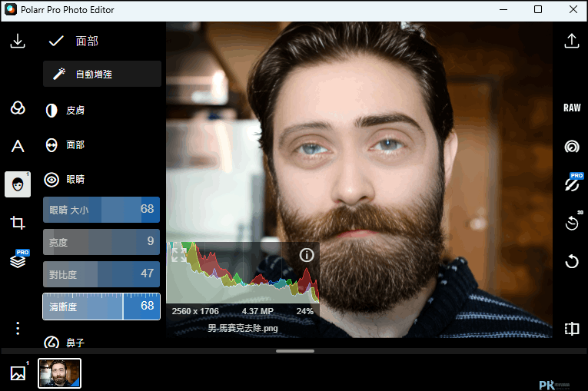
Task: Open the filters overlapping circles icon
Action: coord(18,108)
